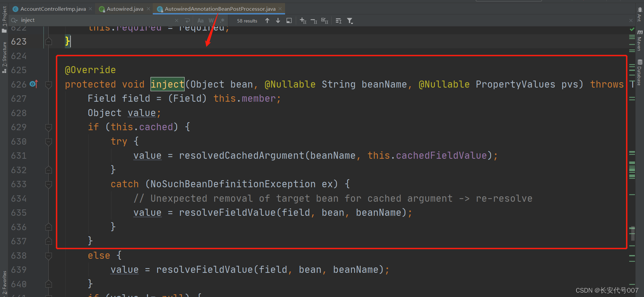644x297 pixels.
Task: Clear the search text with X
Action: (177, 20)
